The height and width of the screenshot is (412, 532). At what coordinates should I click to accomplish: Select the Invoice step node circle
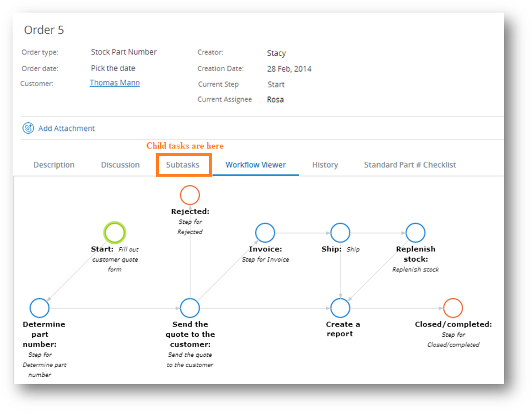(265, 233)
